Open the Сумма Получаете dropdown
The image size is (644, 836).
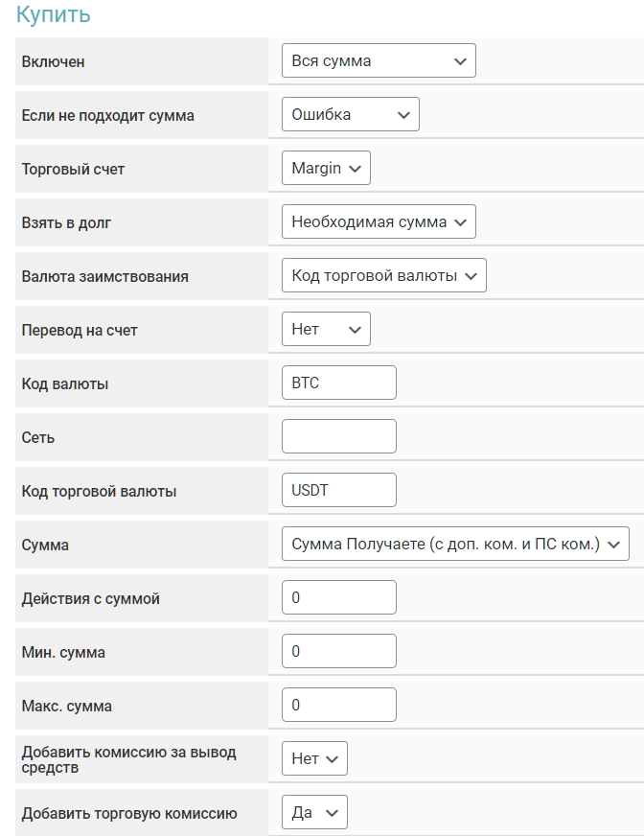coord(455,545)
